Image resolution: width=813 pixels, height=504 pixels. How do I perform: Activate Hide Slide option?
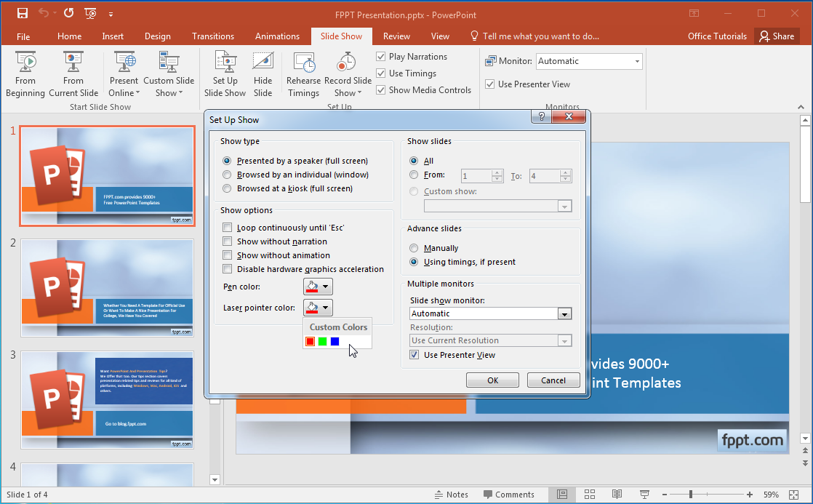(263, 73)
